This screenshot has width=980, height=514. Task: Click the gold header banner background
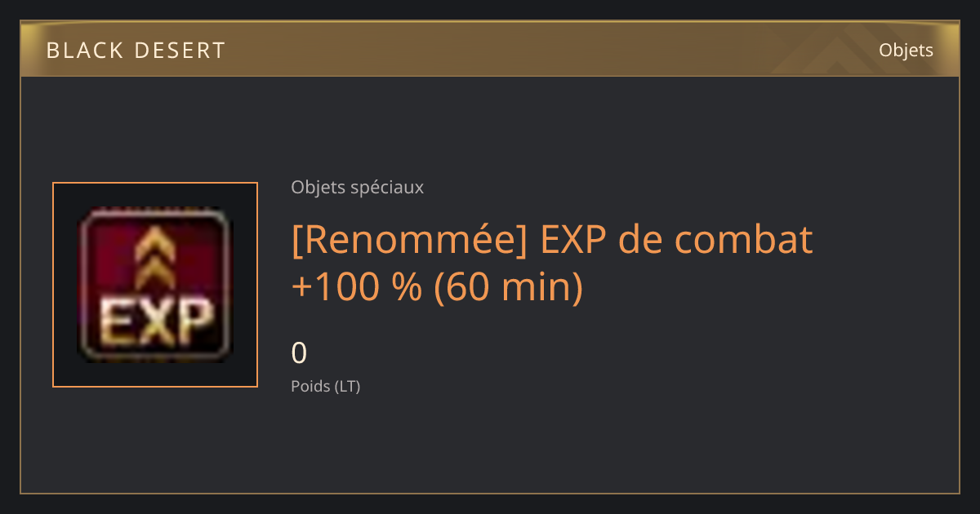click(490, 51)
